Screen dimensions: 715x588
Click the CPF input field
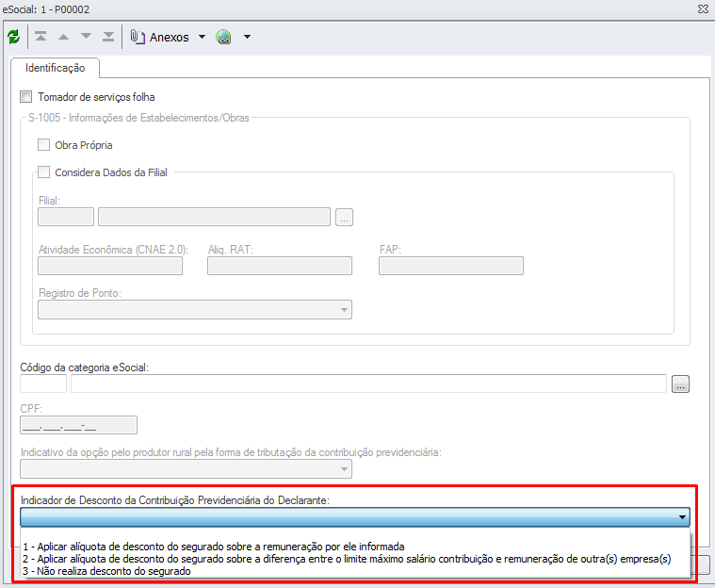click(x=78, y=425)
